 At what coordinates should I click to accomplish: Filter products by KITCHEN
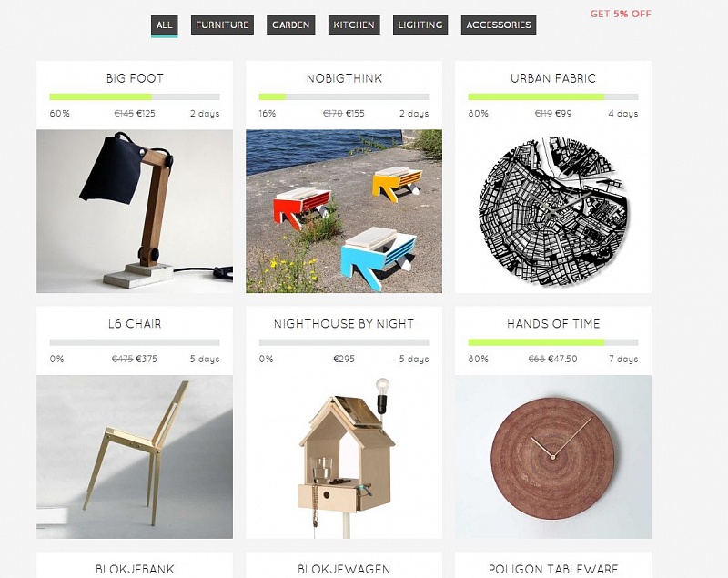[x=354, y=25]
